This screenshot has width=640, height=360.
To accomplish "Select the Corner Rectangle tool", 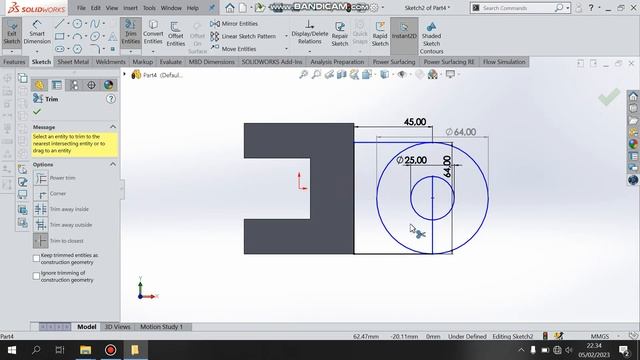I will click(x=60, y=37).
